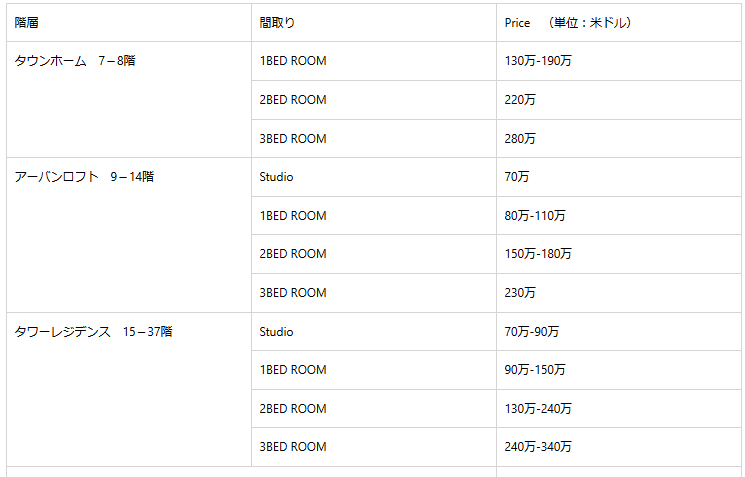Screen dimensions: 745x477
Task: Select the タワーレジデンス 15–37階 cell
Action: (x=93, y=332)
